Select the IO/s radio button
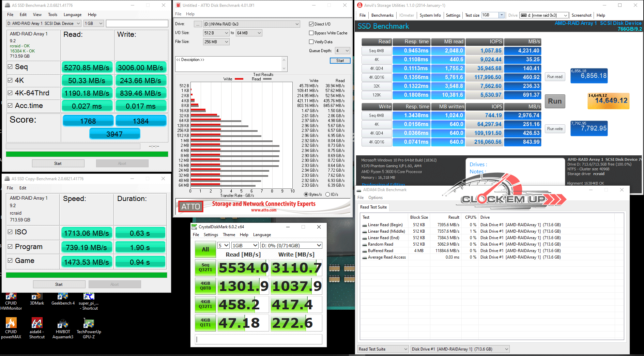The image size is (644, 356). pyautogui.click(x=327, y=195)
